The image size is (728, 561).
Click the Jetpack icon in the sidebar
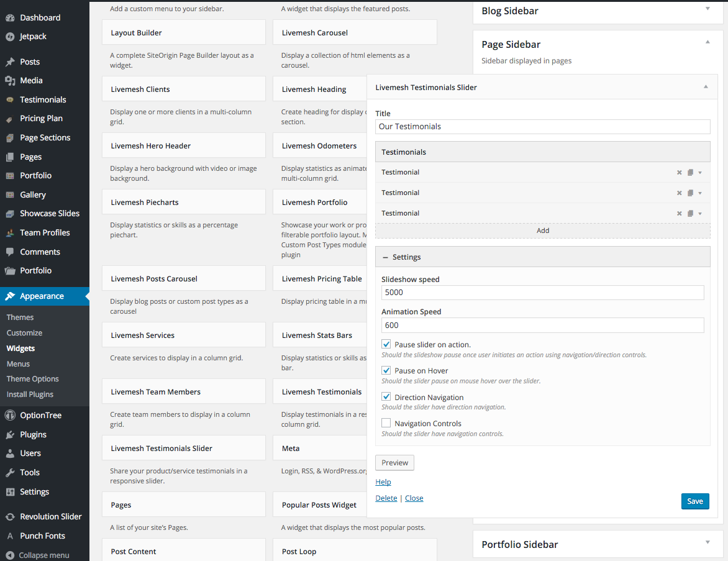[x=10, y=37]
